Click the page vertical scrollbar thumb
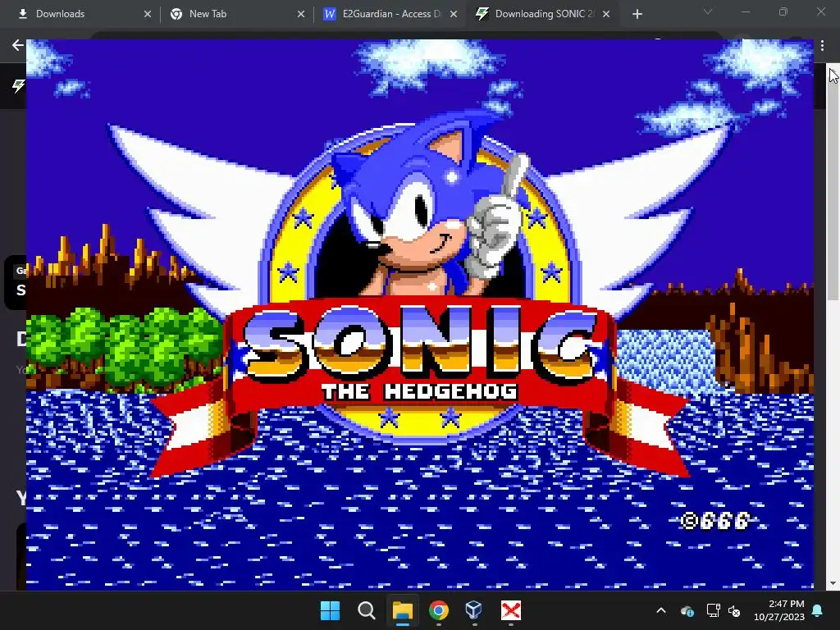Image resolution: width=840 pixels, height=630 pixels. click(x=833, y=182)
